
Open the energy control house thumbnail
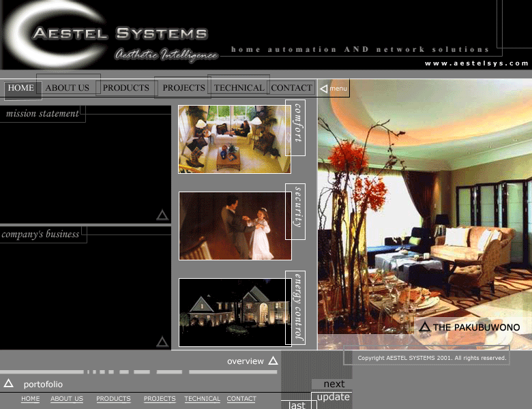[x=235, y=312]
